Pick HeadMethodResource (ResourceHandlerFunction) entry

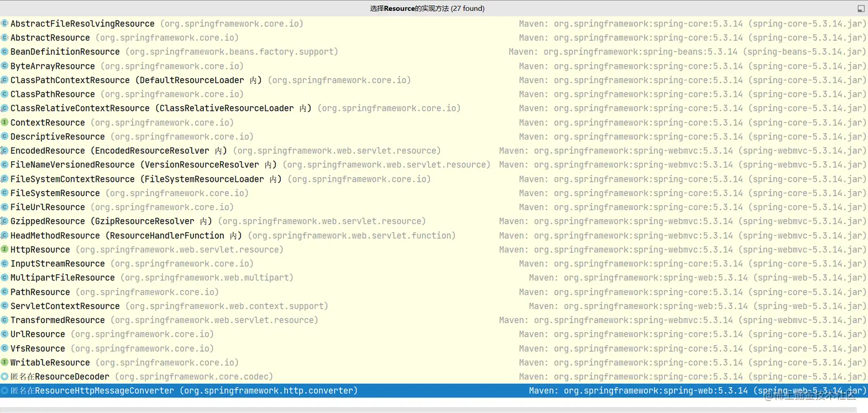coord(434,235)
